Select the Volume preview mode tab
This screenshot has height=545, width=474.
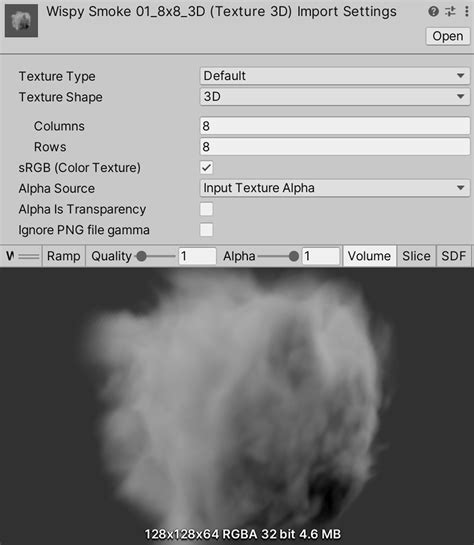point(369,256)
